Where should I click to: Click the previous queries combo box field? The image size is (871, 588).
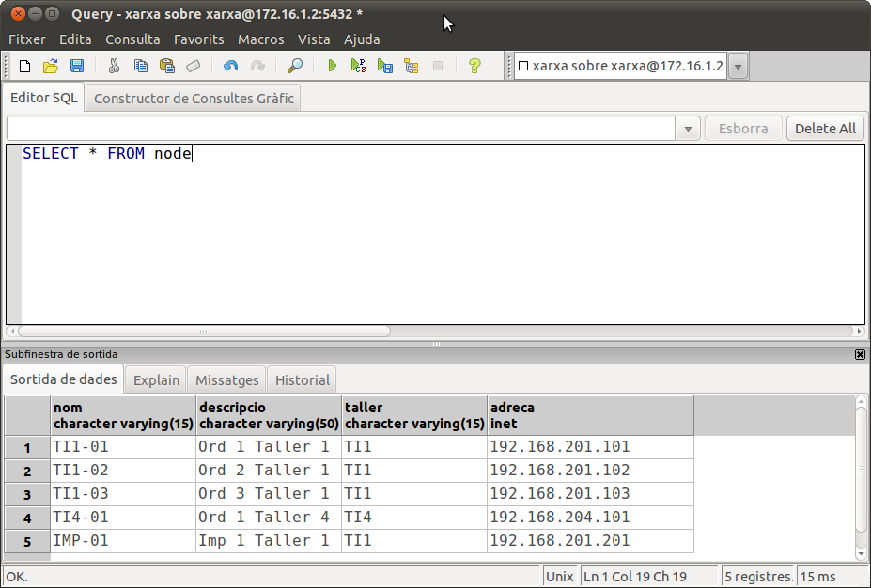click(x=340, y=129)
